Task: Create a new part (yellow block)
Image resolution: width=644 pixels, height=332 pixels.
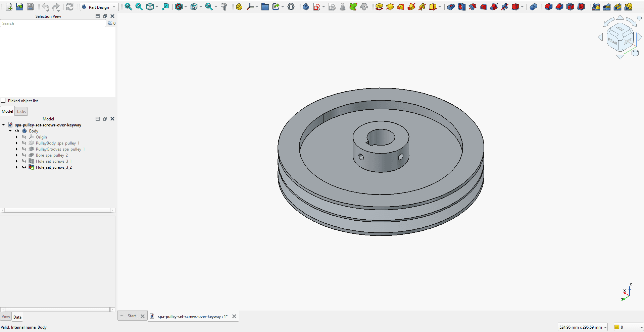Action: pos(239,7)
